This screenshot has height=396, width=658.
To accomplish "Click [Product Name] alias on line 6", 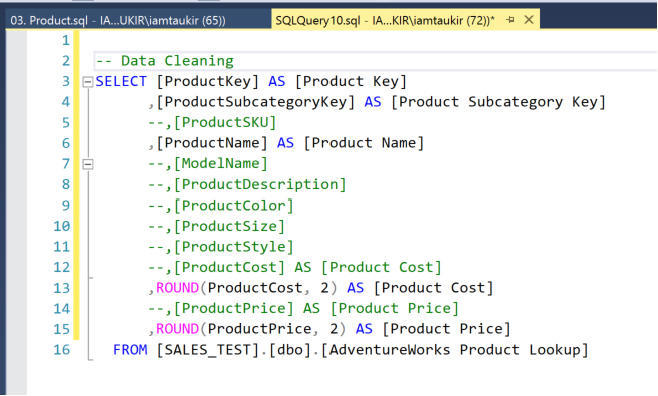I will coord(363,143).
